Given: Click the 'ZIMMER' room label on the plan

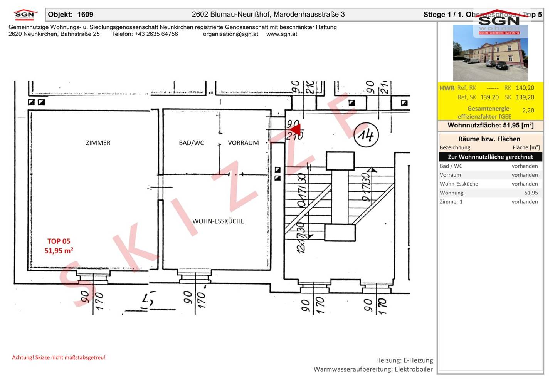Looking at the screenshot, I should [98, 143].
